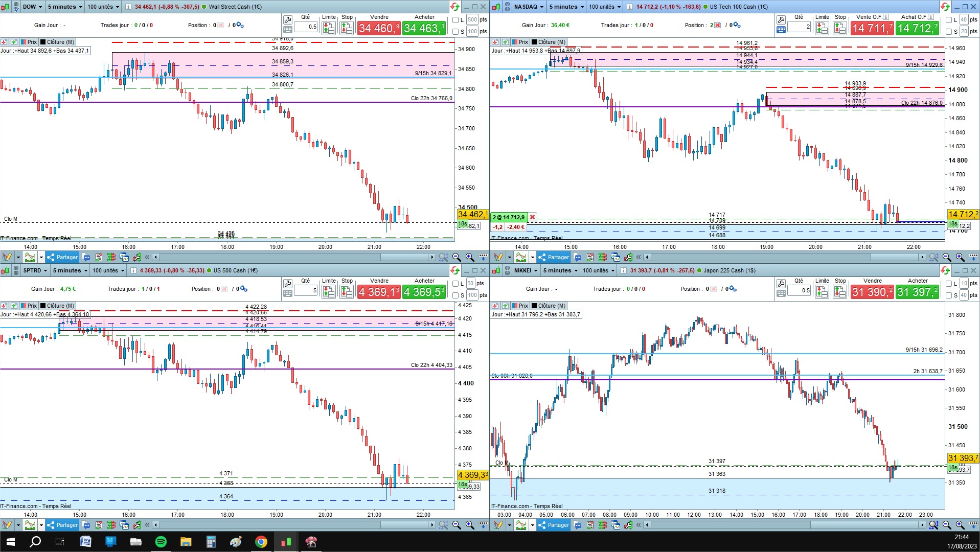Zoom out on the SPTRD chart

point(457,525)
